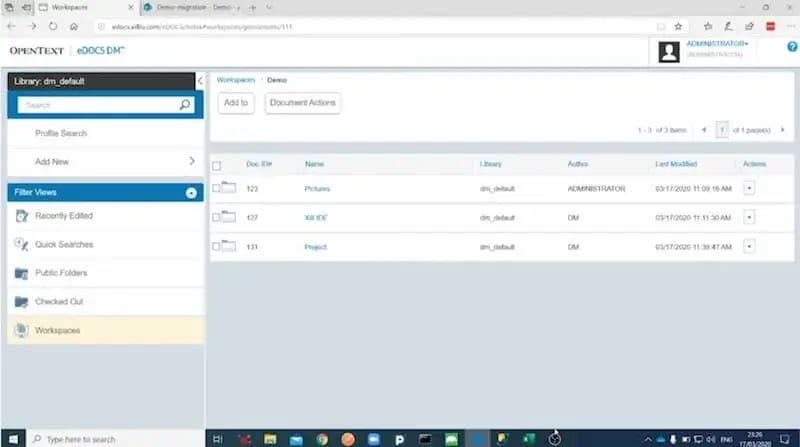Image resolution: width=800 pixels, height=447 pixels.
Task: Open Profile Search
Action: [61, 133]
